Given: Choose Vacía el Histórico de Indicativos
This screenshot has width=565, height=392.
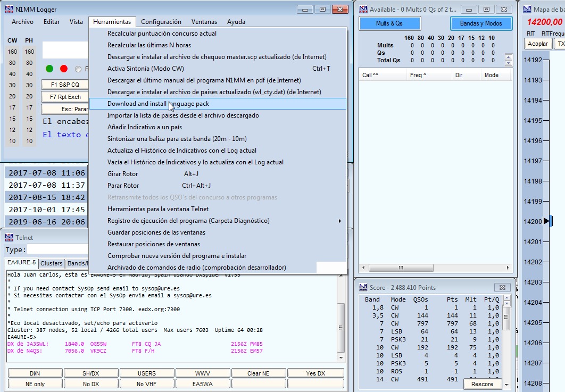Looking at the screenshot, I should pos(218,162).
